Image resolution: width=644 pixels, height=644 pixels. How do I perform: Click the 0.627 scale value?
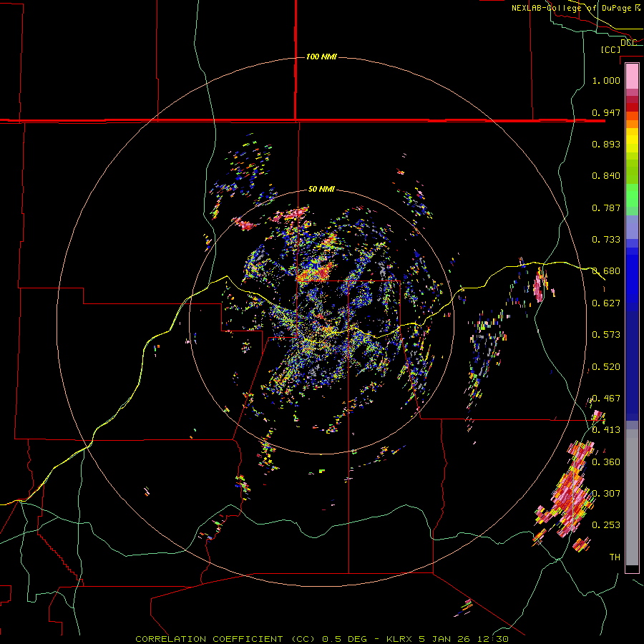[x=606, y=303]
